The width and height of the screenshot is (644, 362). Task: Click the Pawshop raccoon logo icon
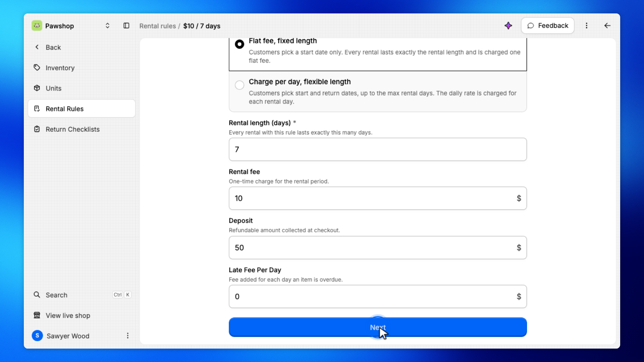37,25
